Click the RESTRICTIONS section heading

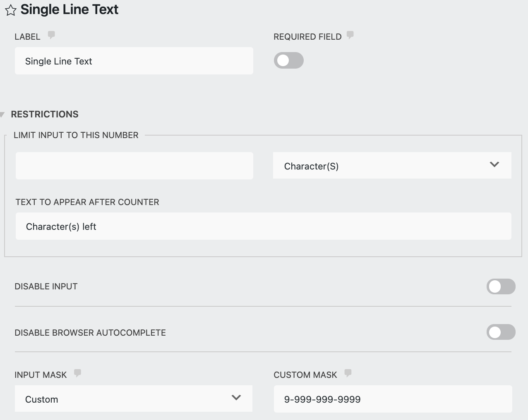pyautogui.click(x=45, y=114)
